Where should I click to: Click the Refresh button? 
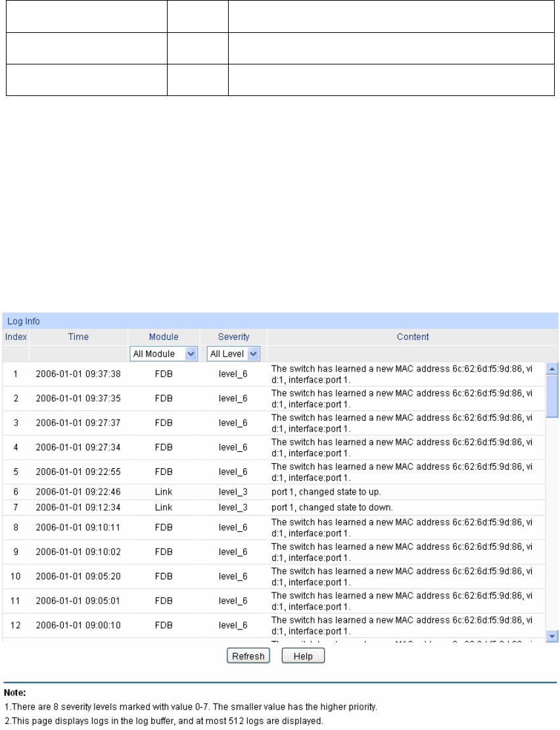(x=248, y=656)
